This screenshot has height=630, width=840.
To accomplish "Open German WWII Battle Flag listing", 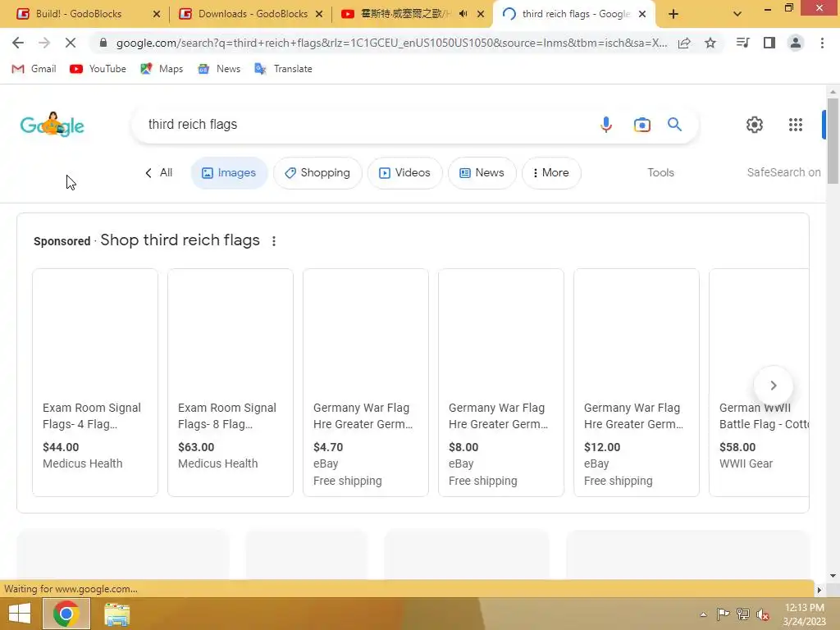I will tap(759, 382).
